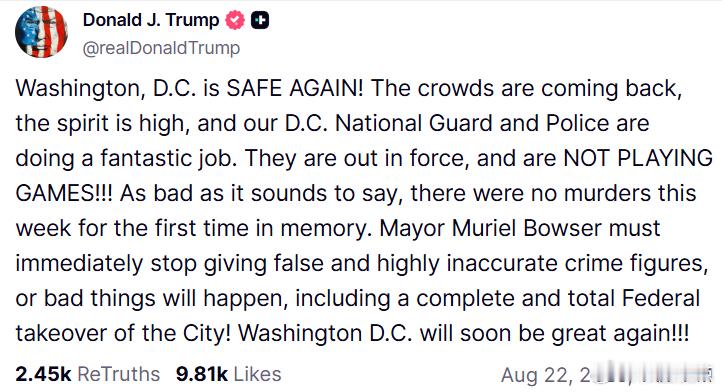Click 'first time in memory' phrase
This screenshot has width=722, height=392.
262,228
